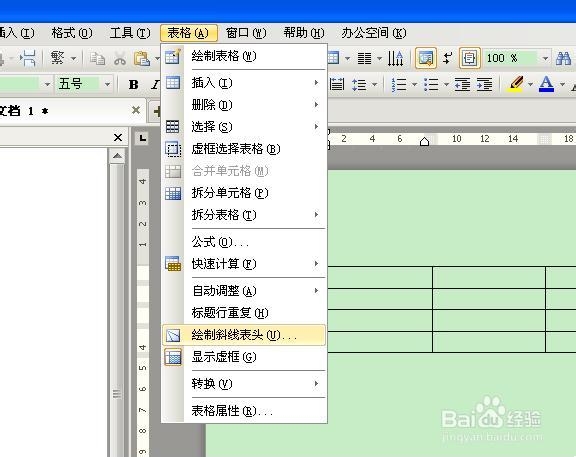
Task: Toggle the page view framed icon
Action: (x=469, y=58)
